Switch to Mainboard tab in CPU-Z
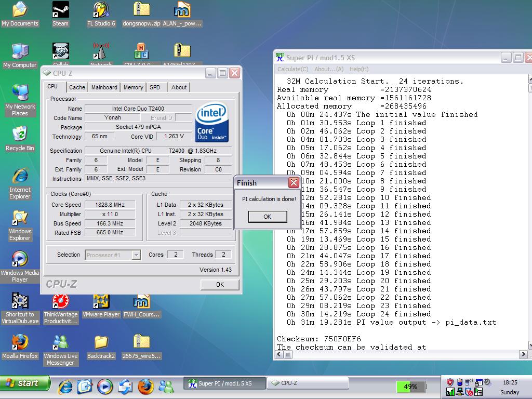This screenshot has width=532, height=399. [x=104, y=87]
